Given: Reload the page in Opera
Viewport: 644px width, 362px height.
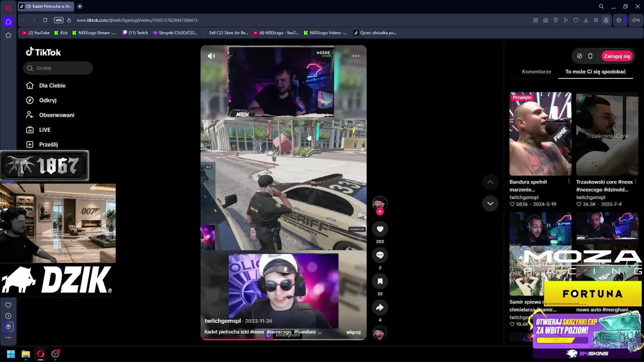Looking at the screenshot, I should (45, 20).
